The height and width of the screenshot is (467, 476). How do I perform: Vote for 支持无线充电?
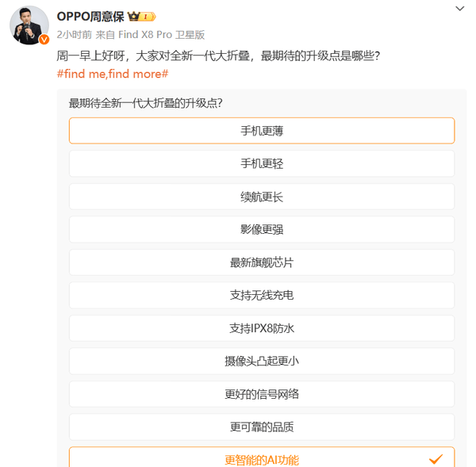[262, 295]
